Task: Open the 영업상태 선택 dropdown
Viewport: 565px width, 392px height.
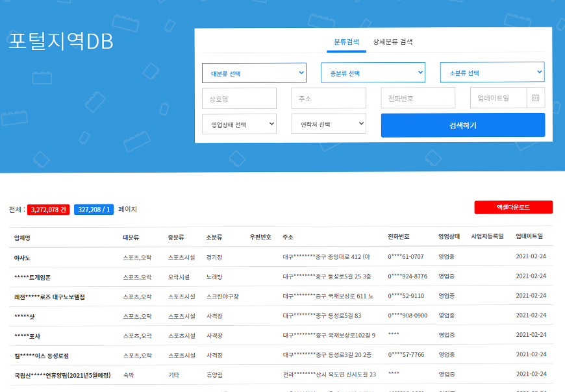Action: (x=239, y=124)
